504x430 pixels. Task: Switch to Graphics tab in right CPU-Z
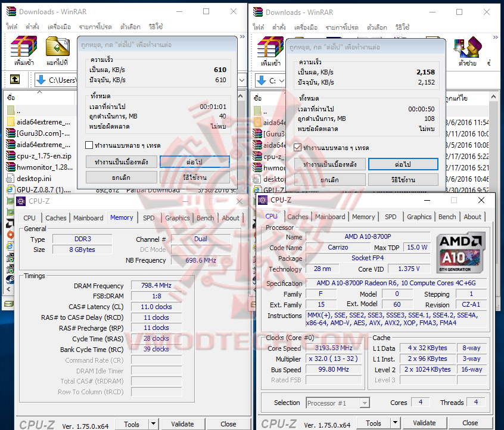[x=419, y=217]
